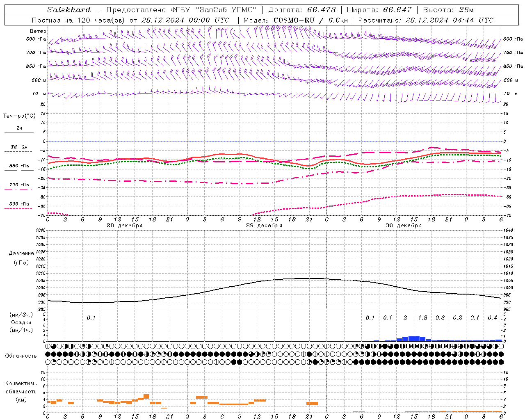
Task: Click the 'Ветер' wind panel label
Action: point(38,31)
